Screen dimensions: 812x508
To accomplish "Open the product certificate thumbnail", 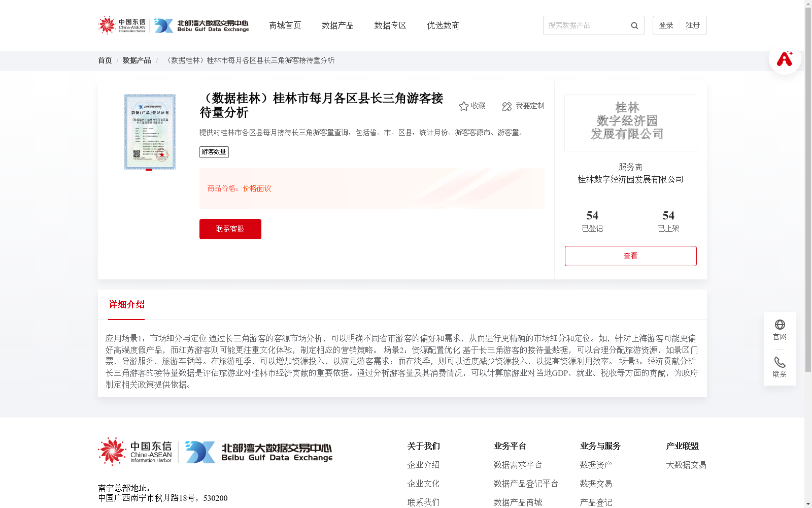I will coord(150,132).
